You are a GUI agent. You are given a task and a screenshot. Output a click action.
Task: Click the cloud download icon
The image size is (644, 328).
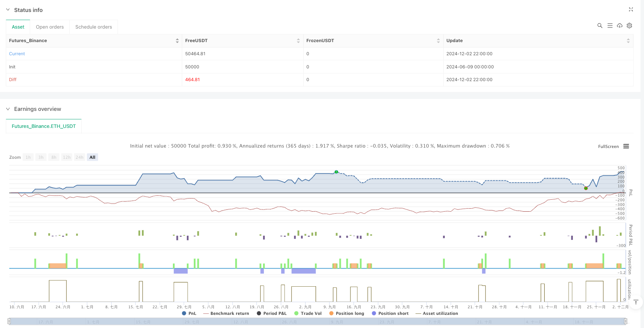pos(620,25)
